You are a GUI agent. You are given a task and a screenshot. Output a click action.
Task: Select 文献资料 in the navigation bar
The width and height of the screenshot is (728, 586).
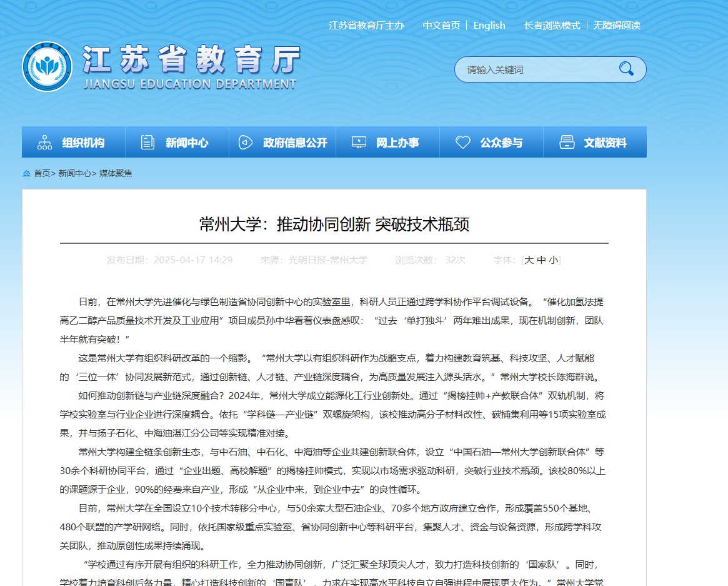pyautogui.click(x=604, y=143)
